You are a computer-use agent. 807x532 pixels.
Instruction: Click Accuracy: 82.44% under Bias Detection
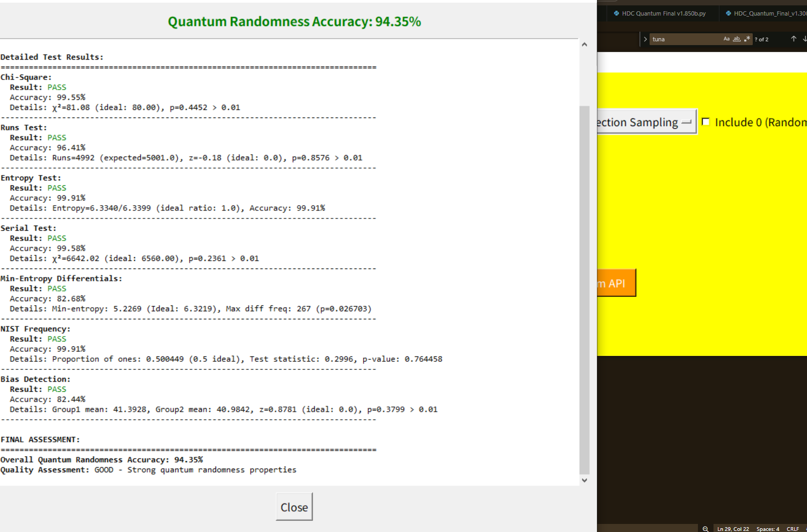[x=47, y=399]
